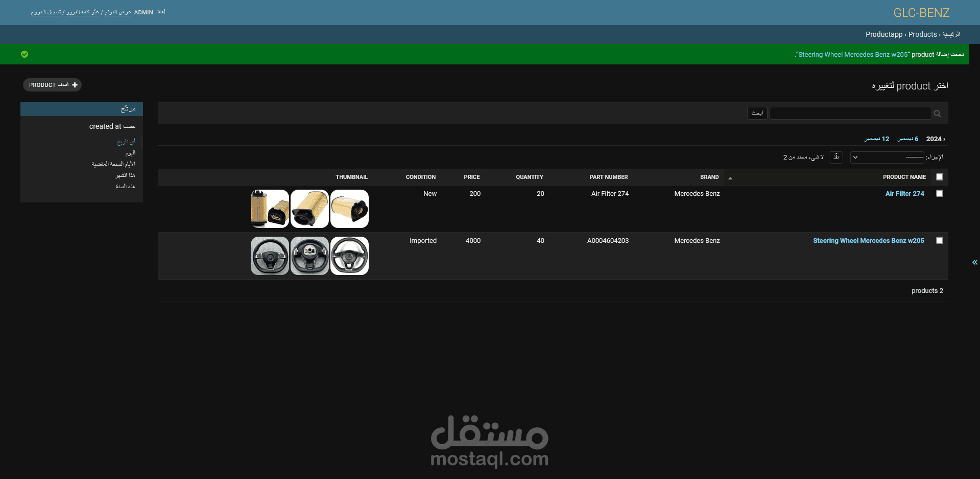This screenshot has height=479, width=980.
Task: Filter by الأيام السبعة الماضية past 7 days
Action: 113,164
